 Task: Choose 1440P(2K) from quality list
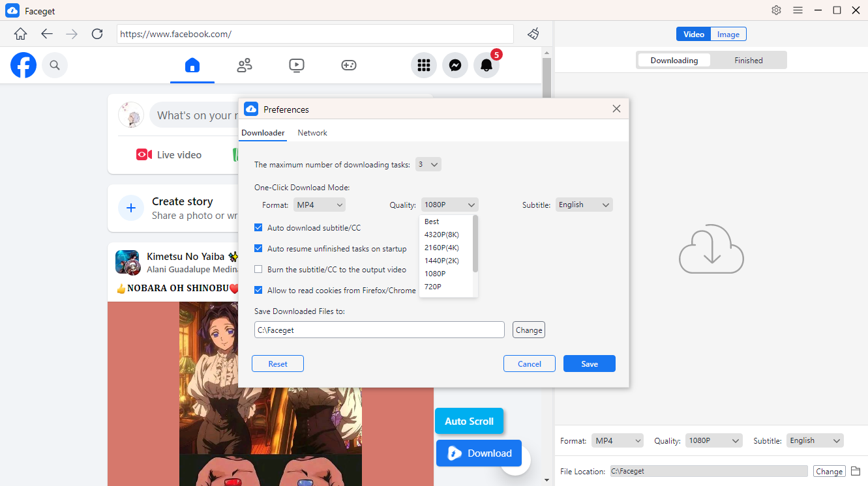(x=446, y=261)
